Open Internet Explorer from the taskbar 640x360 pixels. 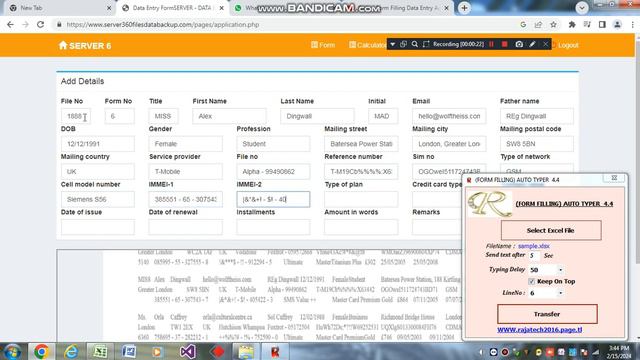(71, 351)
